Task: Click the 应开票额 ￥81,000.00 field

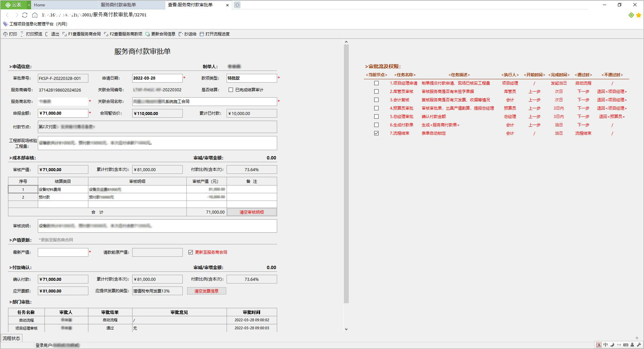Action: pyautogui.click(x=63, y=291)
